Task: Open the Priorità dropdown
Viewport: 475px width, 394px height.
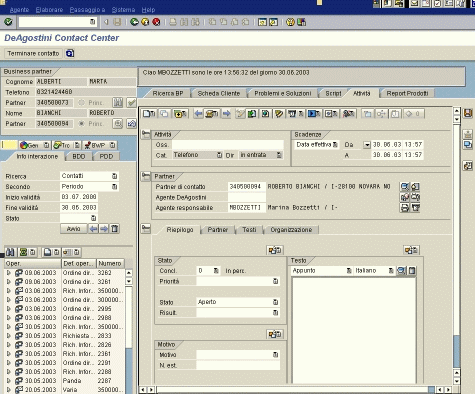Action: coord(275,281)
